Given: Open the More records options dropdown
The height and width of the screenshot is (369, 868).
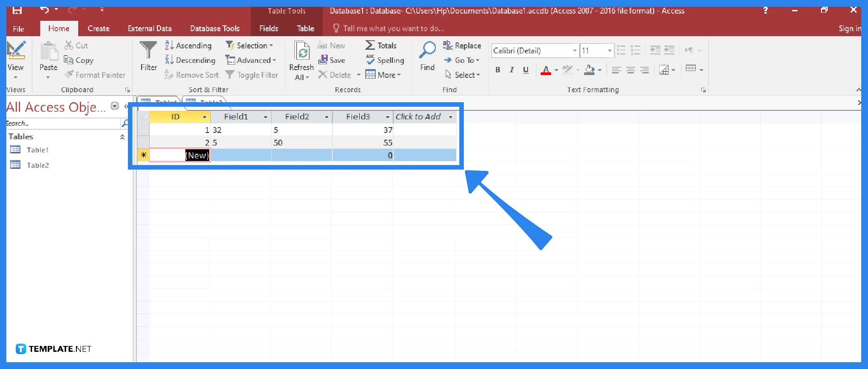Looking at the screenshot, I should (383, 75).
